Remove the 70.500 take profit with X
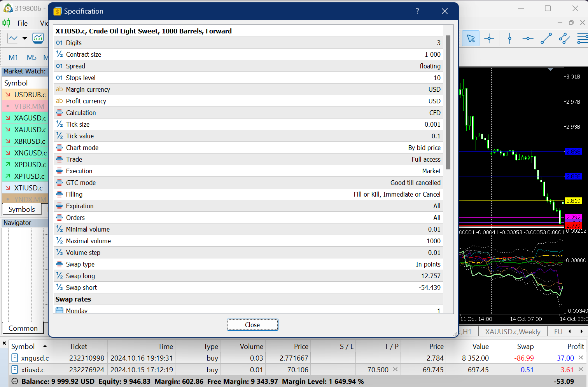The width and height of the screenshot is (588, 387). 395,369
